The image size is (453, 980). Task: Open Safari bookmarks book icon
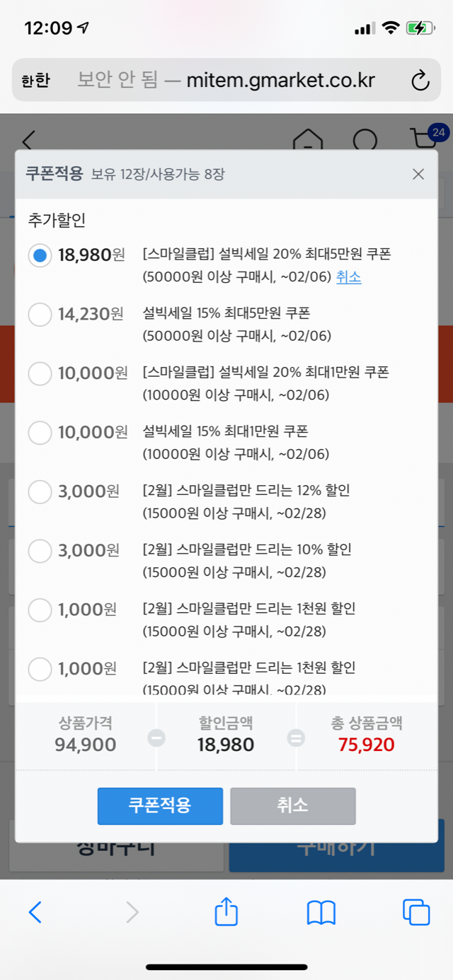tap(321, 913)
